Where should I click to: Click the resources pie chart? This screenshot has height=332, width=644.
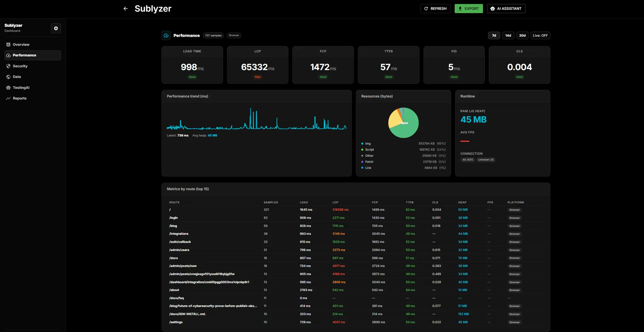coord(403,123)
